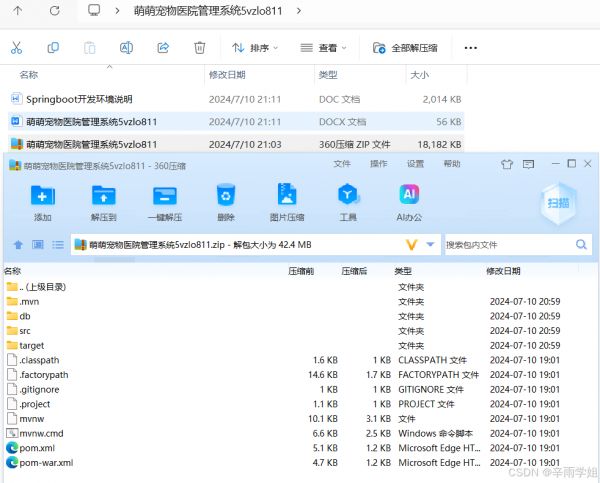Select Springboot开发环境说明 DOC file
The image size is (600, 483).
coord(236,99)
